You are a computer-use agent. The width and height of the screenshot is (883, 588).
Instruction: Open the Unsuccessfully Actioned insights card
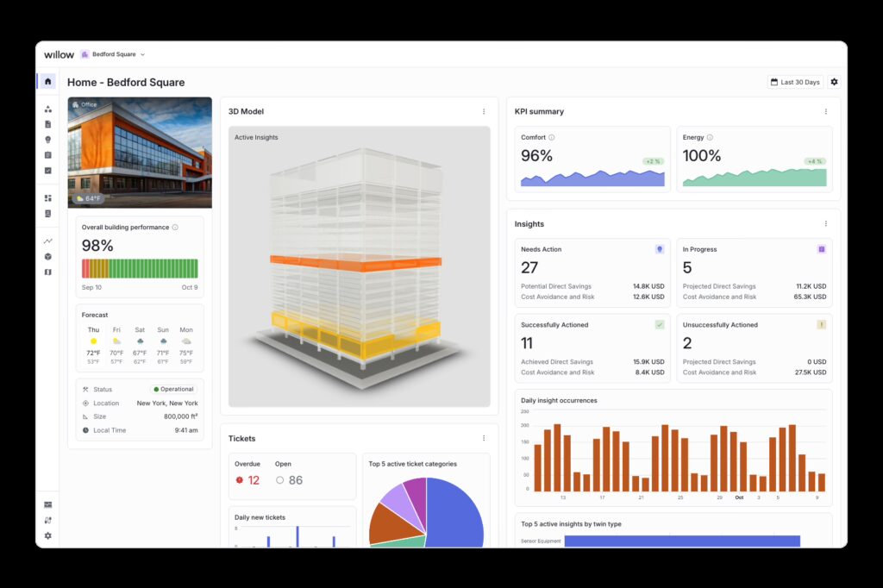click(x=755, y=348)
